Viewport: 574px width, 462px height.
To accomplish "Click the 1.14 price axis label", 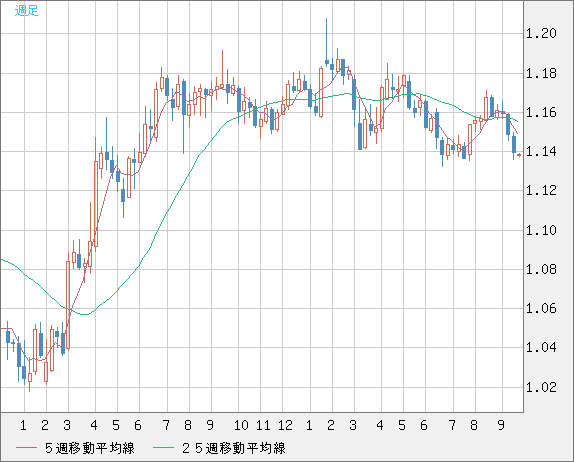I will pos(541,151).
